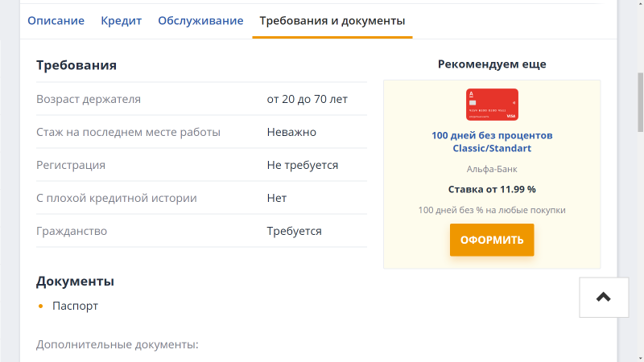
Task: Click the scrollbar down arrow
Action: (x=640, y=358)
